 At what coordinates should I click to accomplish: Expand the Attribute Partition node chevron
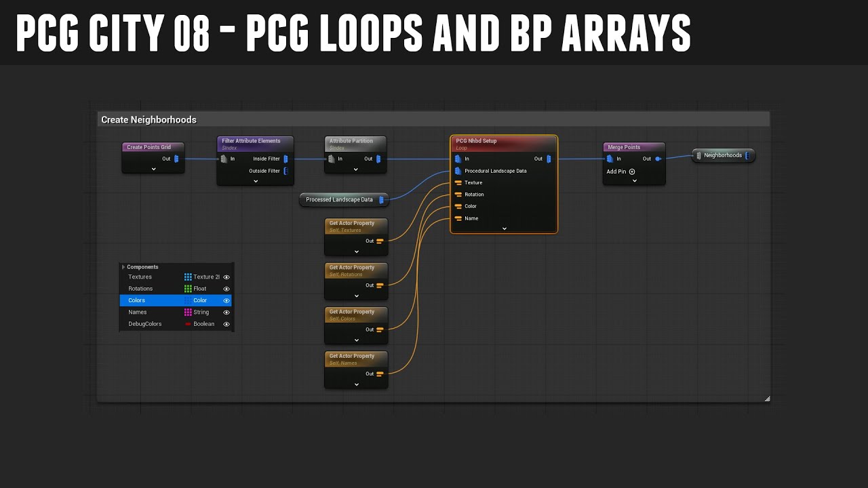[x=355, y=169]
